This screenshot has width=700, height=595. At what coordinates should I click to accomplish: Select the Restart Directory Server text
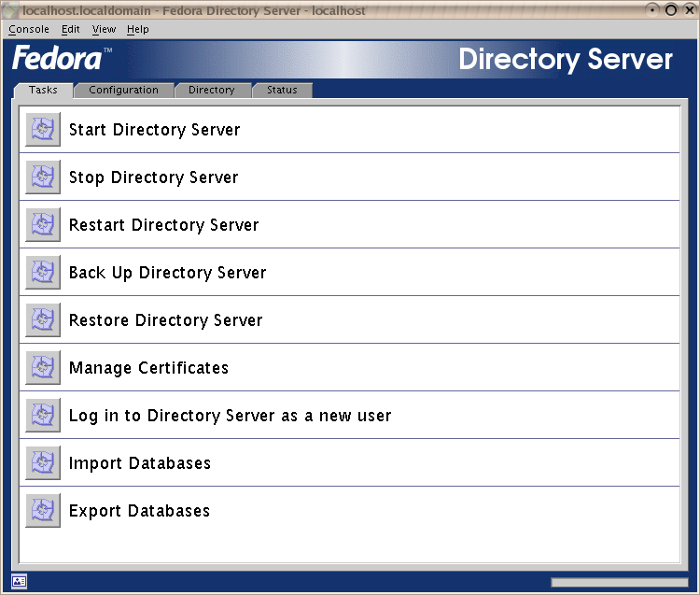pos(164,225)
